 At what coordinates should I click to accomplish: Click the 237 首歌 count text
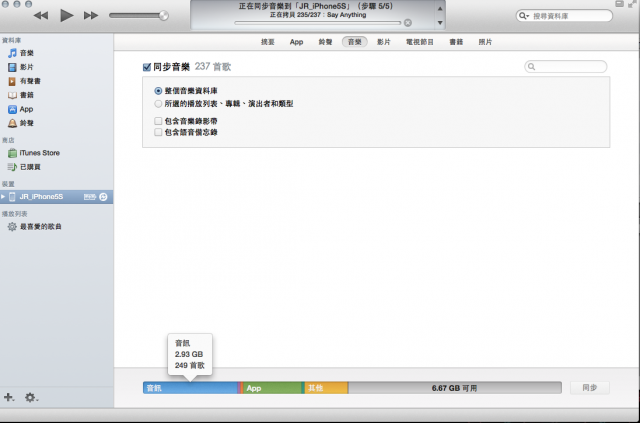tap(213, 67)
